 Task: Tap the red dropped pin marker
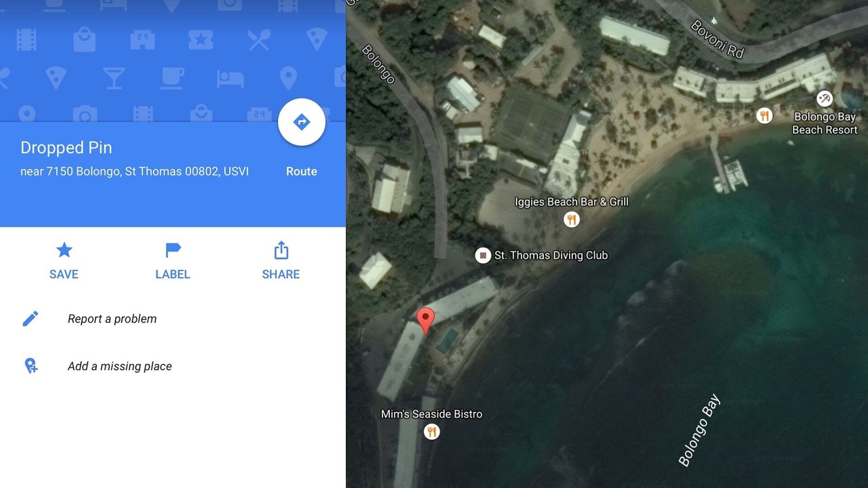(425, 321)
